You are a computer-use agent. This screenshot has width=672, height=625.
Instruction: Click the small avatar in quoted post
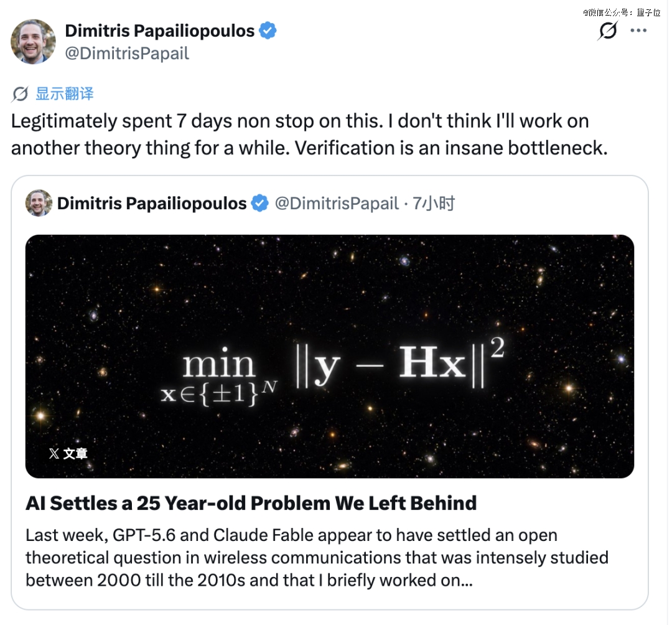click(x=39, y=203)
